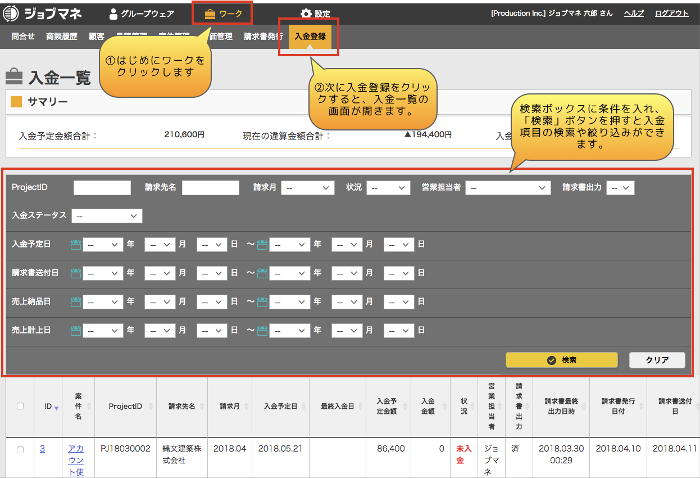The image size is (700, 478).
Task: Click the sort arrows beside 最終入金日 column header
Action: (361, 406)
